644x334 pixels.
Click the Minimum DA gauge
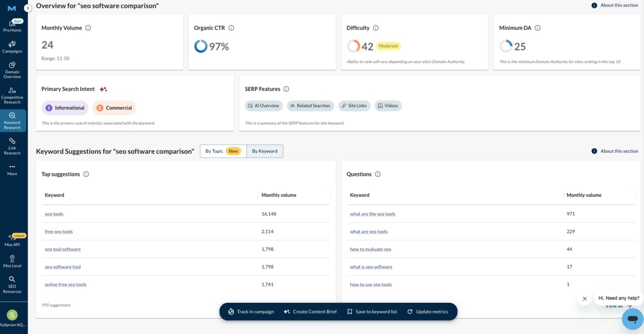tap(506, 46)
